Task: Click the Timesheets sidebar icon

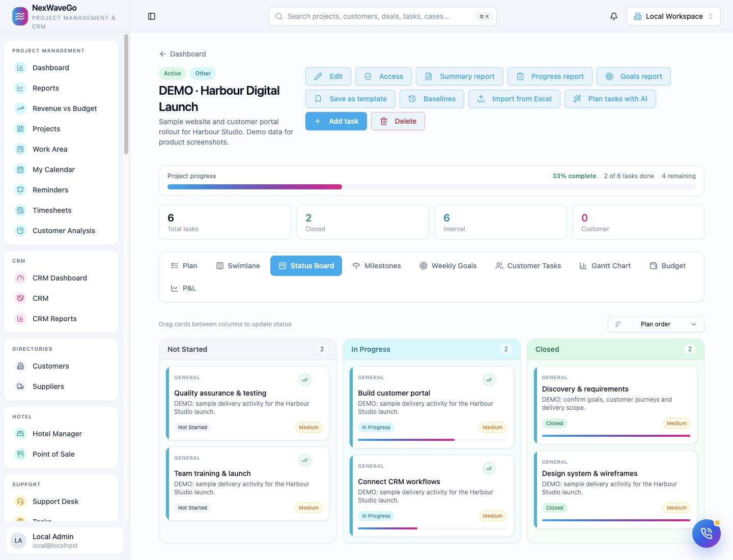Action: tap(20, 210)
